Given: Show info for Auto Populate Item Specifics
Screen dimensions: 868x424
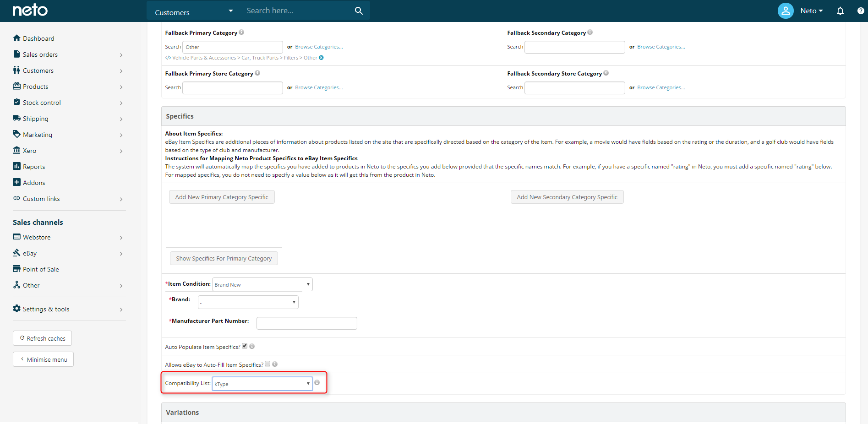Looking at the screenshot, I should (x=252, y=346).
